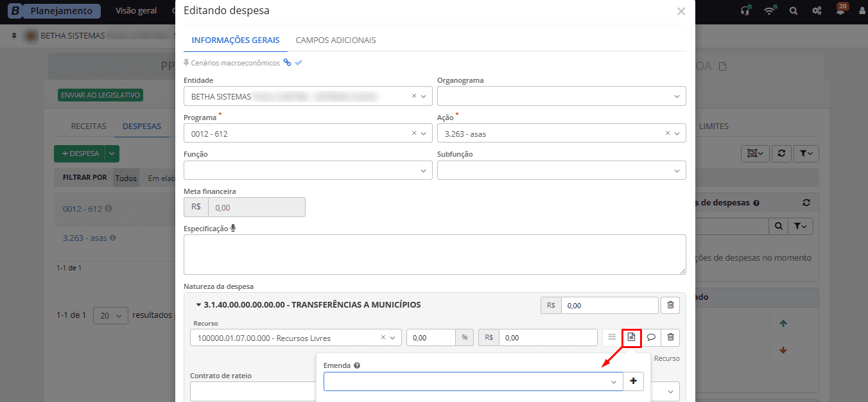Viewport: 868px width, 402px height.
Task: Click the ENVIAR AO LEGISLATIVO button
Action: pyautogui.click(x=100, y=94)
